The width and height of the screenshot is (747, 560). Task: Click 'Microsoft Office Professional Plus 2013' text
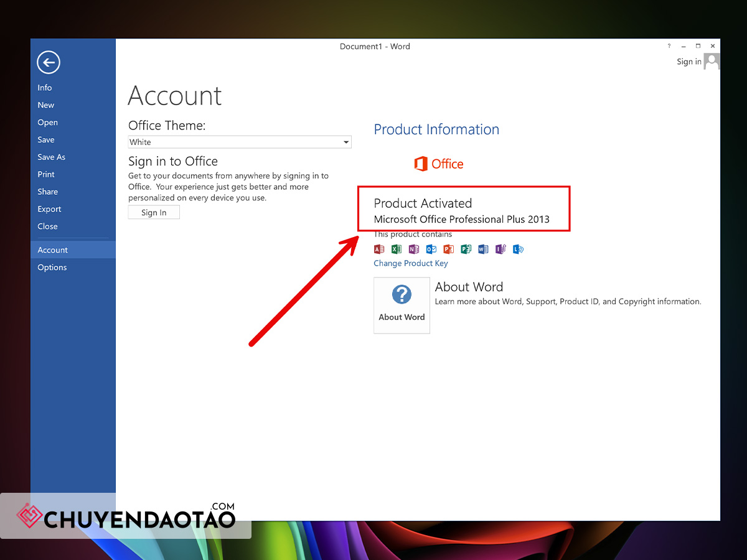click(461, 219)
